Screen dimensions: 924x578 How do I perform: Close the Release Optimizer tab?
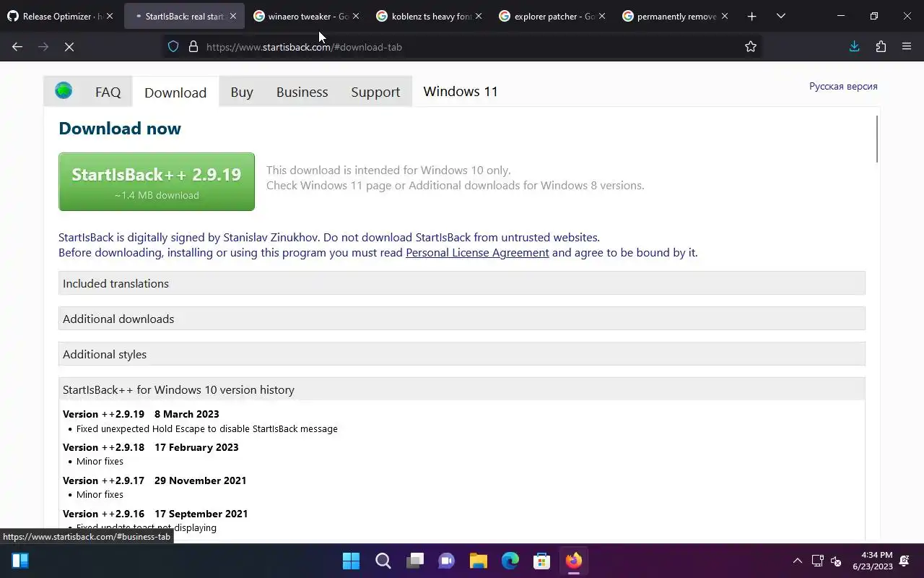pos(110,16)
